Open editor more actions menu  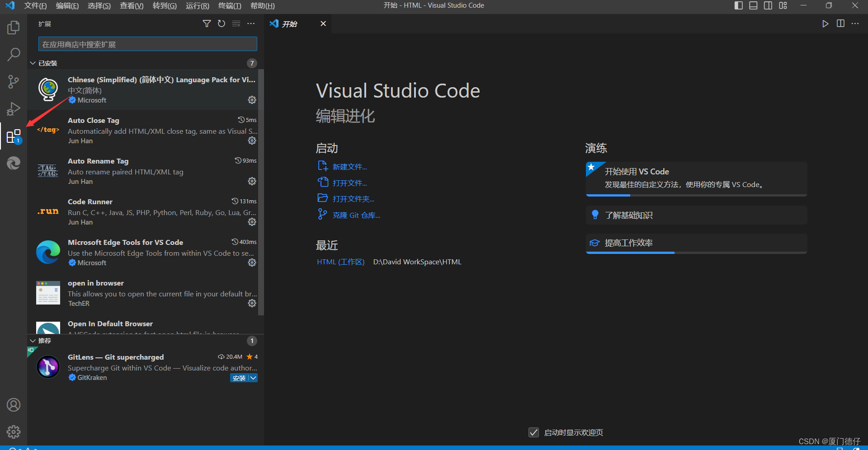click(x=855, y=23)
